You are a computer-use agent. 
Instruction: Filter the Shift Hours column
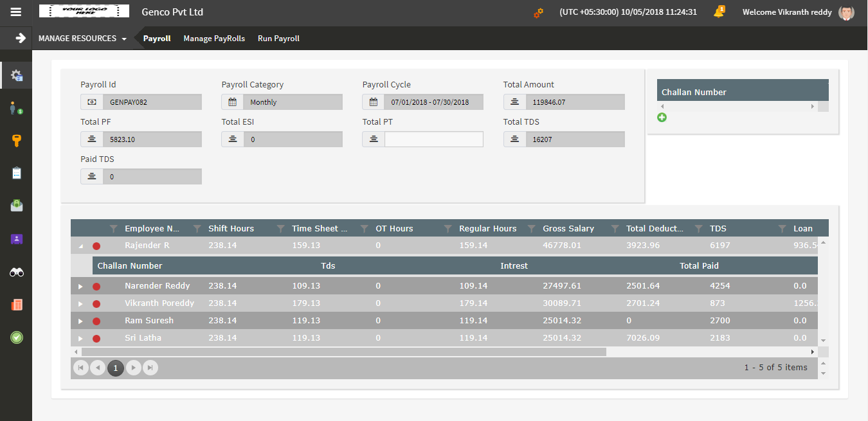pyautogui.click(x=280, y=229)
